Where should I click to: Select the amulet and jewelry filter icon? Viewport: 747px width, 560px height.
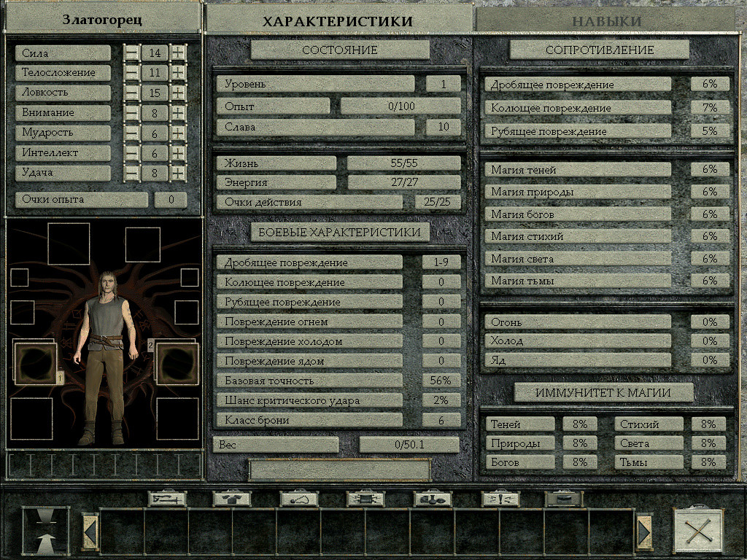click(300, 499)
